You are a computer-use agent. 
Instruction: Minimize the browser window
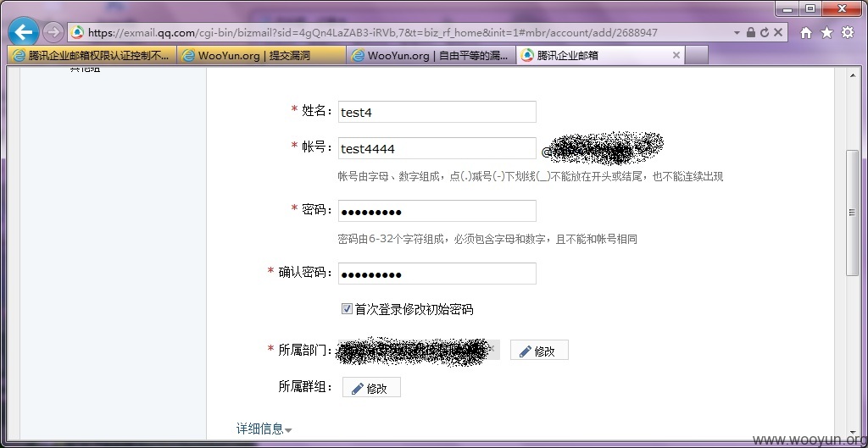787,8
